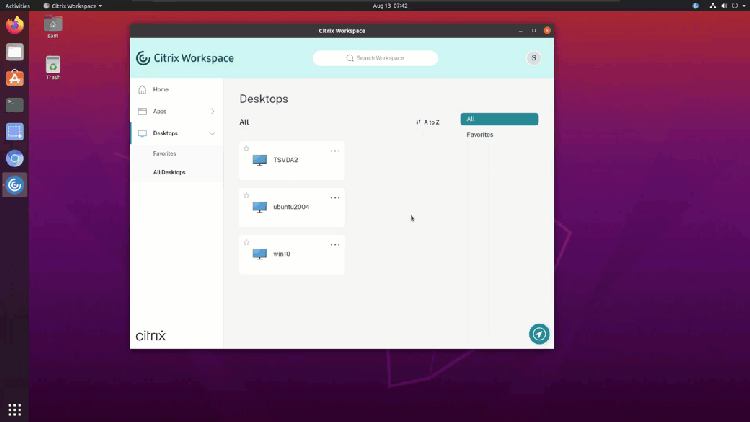Collapse the Desktops chevron
750x422 pixels.
pos(212,133)
